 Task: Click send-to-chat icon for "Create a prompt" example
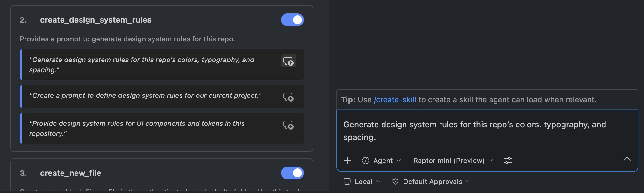click(288, 97)
